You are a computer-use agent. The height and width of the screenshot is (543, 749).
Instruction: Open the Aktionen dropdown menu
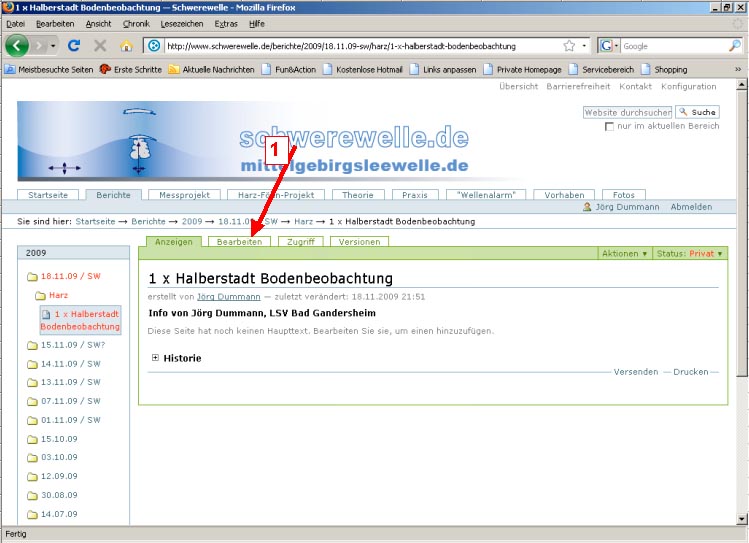pos(625,254)
